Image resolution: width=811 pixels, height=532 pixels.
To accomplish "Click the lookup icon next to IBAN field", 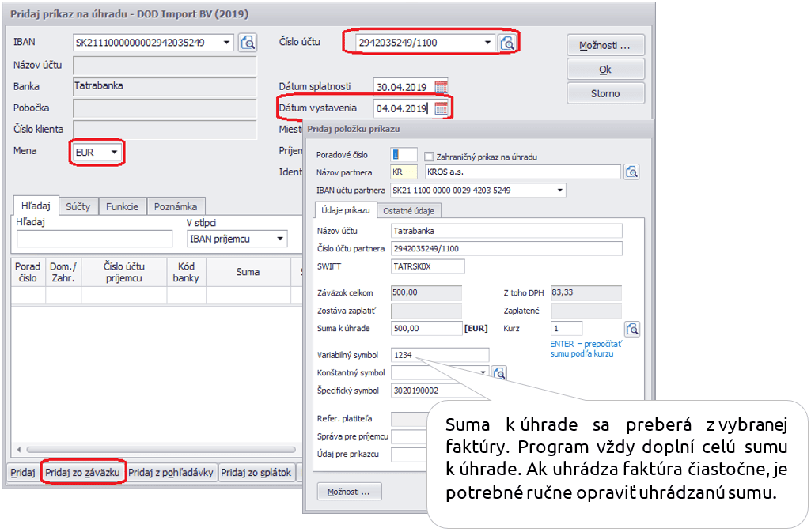I will click(248, 43).
